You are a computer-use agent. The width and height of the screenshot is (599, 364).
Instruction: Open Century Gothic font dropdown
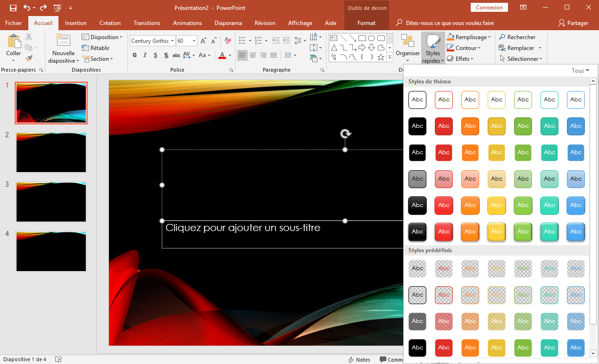173,41
